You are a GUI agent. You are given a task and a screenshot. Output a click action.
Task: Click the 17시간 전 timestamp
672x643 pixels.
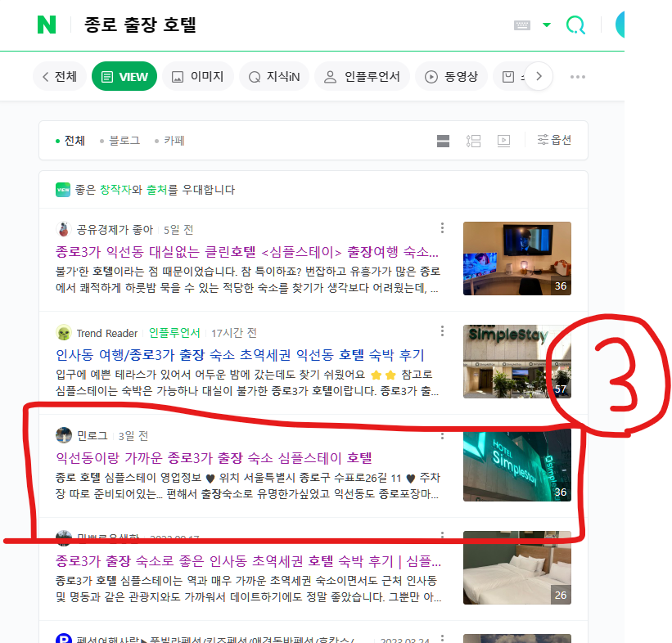pyautogui.click(x=233, y=333)
